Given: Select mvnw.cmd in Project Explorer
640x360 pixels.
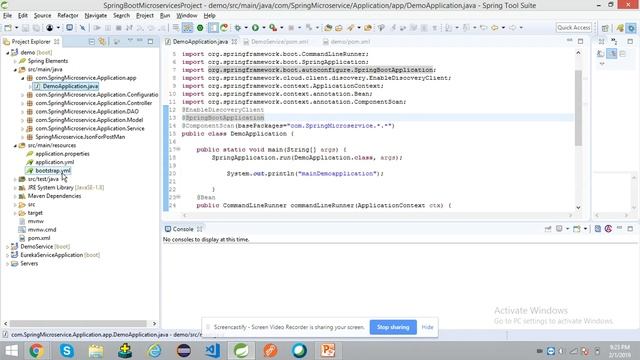Looking at the screenshot, I should pyautogui.click(x=42, y=230).
